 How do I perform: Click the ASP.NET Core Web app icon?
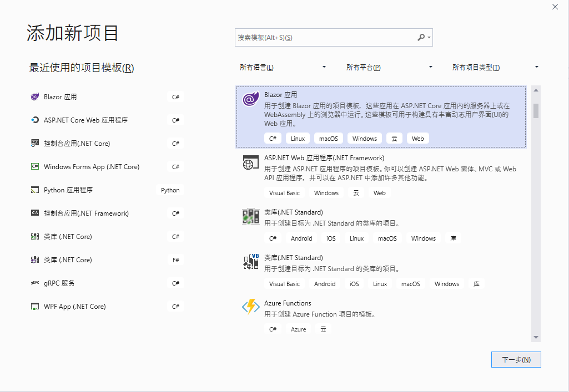(34, 120)
